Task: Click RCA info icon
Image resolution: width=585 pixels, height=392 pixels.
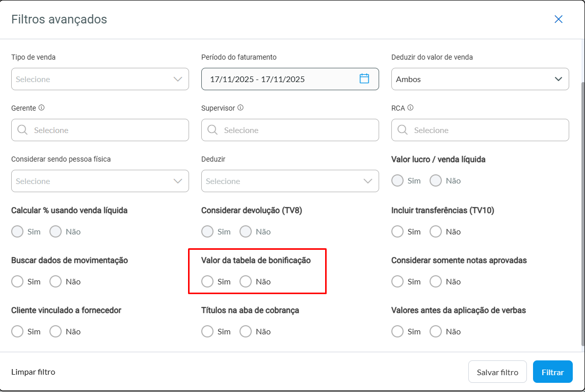Action: [x=410, y=108]
